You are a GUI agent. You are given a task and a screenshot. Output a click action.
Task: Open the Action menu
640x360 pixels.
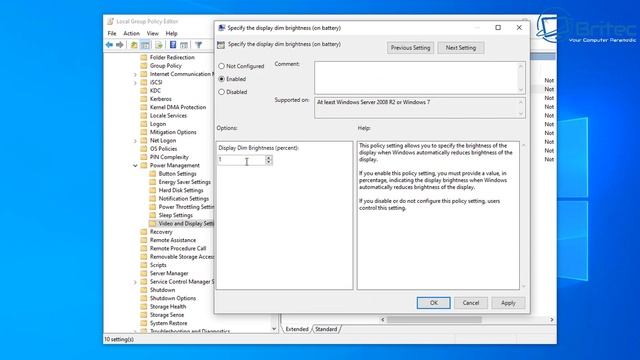131,33
